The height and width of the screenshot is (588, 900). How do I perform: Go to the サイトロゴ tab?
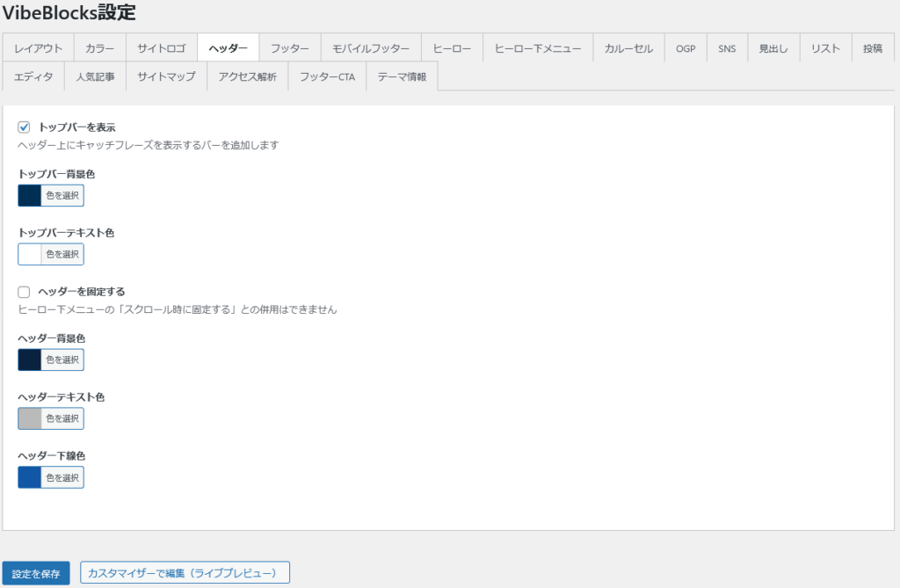(162, 48)
